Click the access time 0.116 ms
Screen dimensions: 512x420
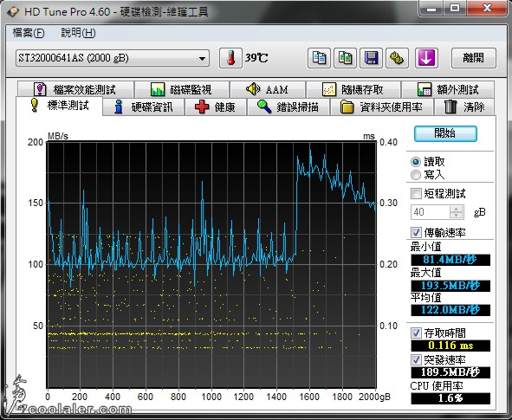pos(450,346)
